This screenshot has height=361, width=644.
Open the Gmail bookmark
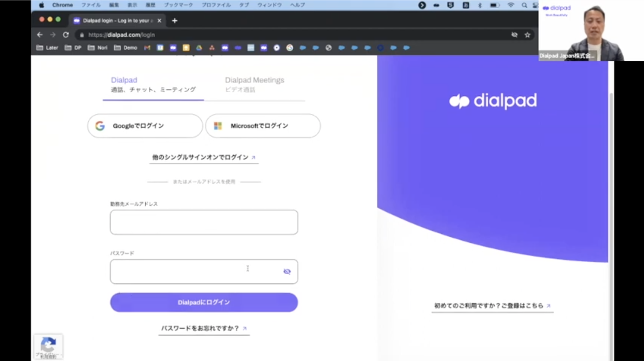[x=147, y=48]
